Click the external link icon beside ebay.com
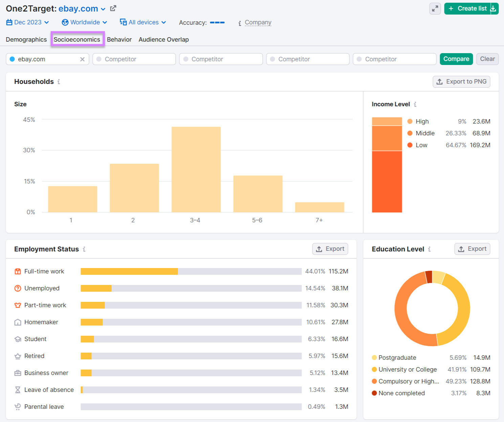 113,8
